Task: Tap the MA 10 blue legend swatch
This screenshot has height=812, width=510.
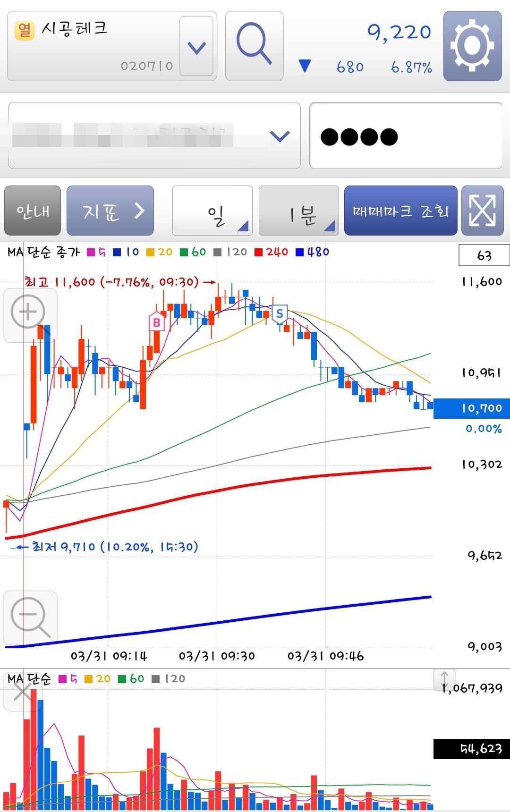Action: [x=117, y=253]
